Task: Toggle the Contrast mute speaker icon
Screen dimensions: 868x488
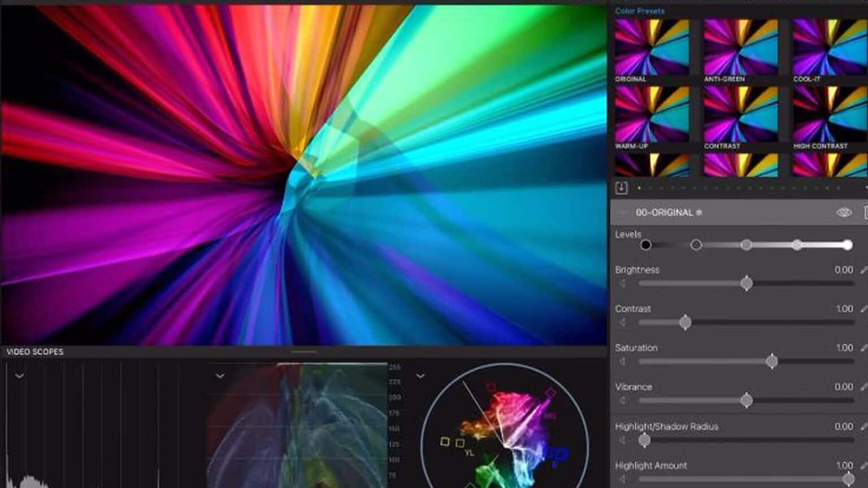Action: 622,322
